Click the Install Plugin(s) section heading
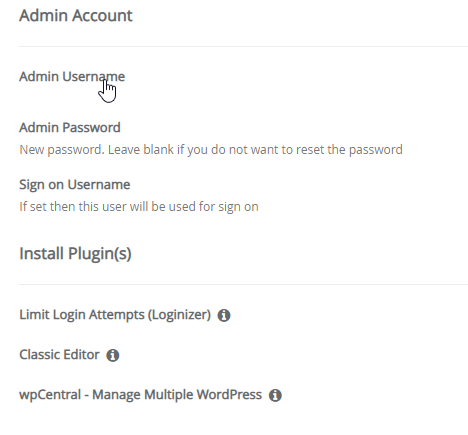Image resolution: width=468 pixels, height=435 pixels. [75, 254]
